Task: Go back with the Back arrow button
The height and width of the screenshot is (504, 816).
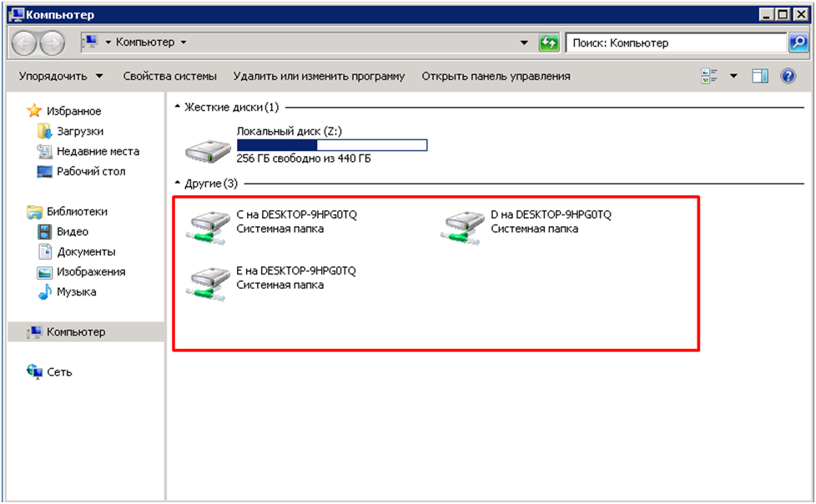Action: coord(23,43)
